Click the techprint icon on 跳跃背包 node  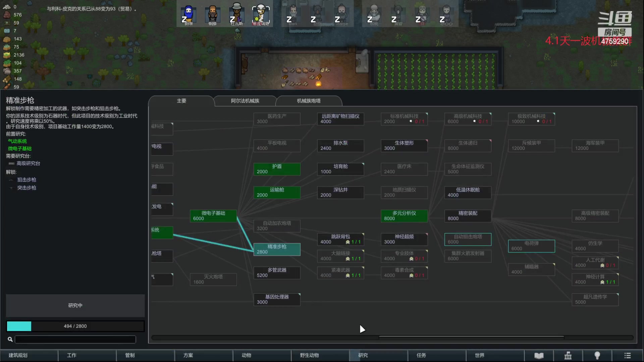click(348, 242)
